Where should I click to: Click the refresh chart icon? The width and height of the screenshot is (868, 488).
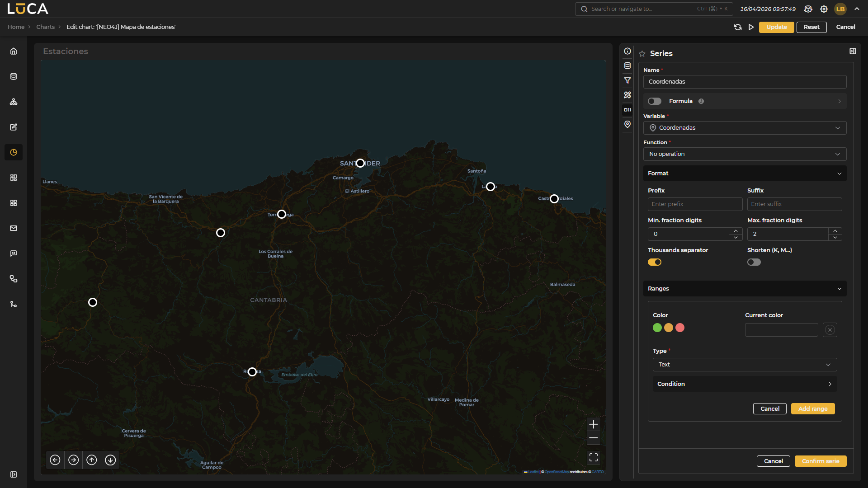(738, 27)
